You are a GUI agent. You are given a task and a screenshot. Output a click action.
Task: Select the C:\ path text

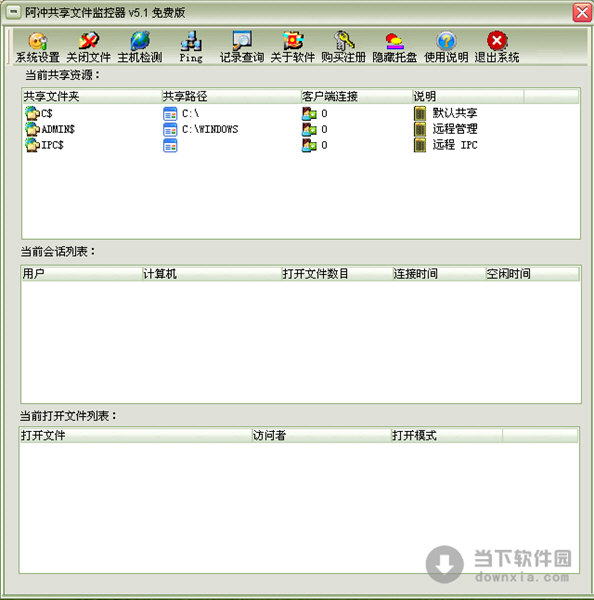pyautogui.click(x=191, y=114)
